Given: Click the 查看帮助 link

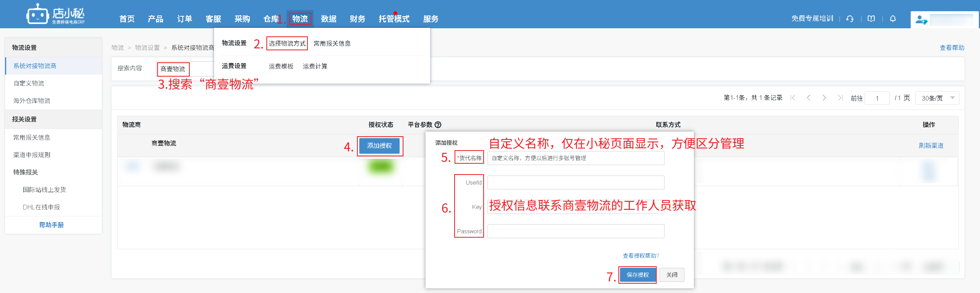Looking at the screenshot, I should pos(952,48).
